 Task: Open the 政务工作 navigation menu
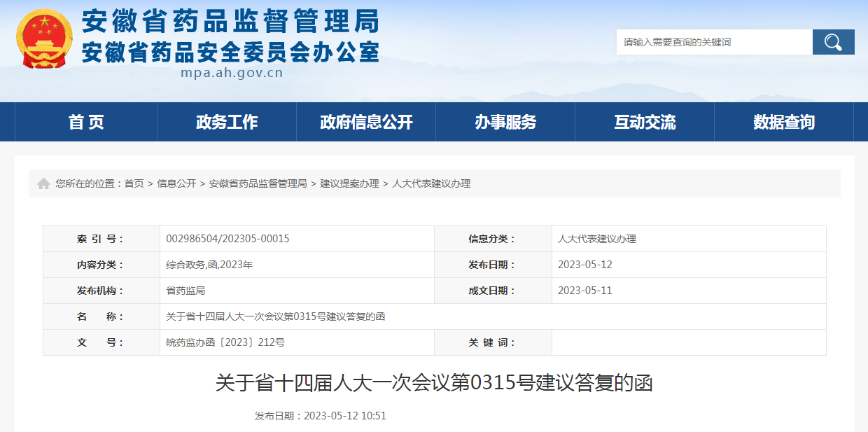click(227, 122)
